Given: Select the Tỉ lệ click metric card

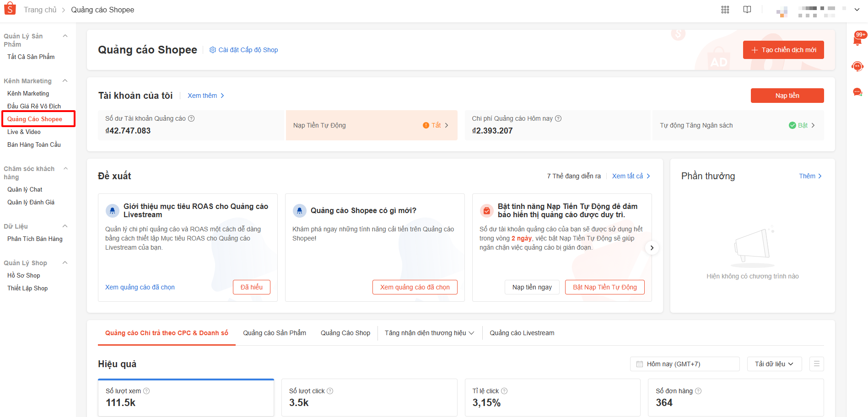Looking at the screenshot, I should 552,397.
